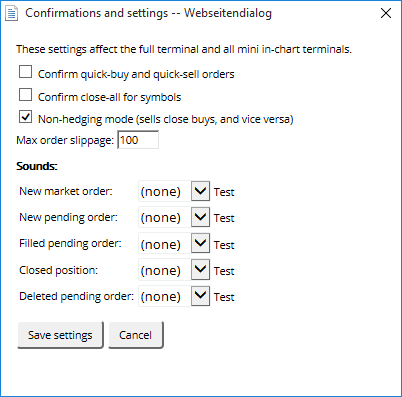Test the Deleted pending order sound
The image size is (402, 397).
pos(224,297)
